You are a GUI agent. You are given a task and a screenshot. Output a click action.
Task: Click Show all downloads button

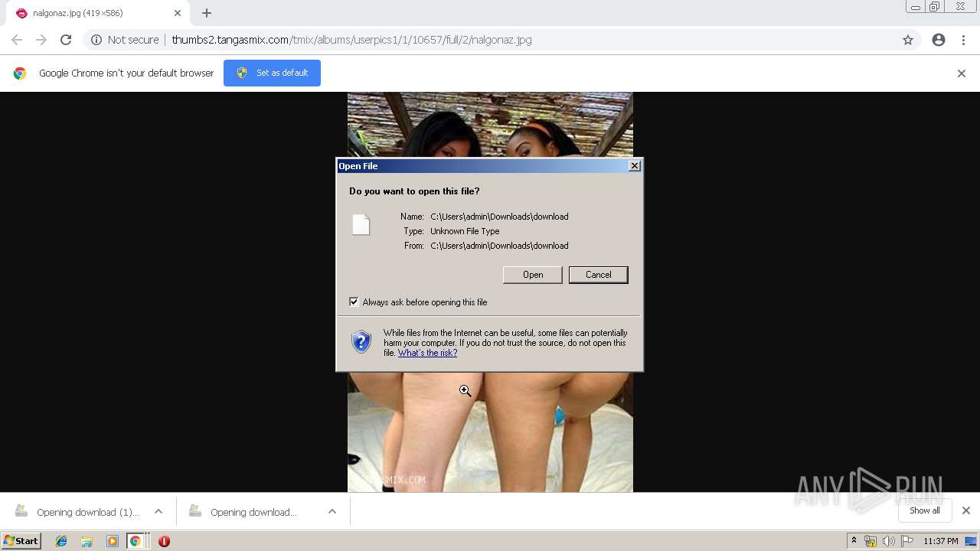(925, 510)
